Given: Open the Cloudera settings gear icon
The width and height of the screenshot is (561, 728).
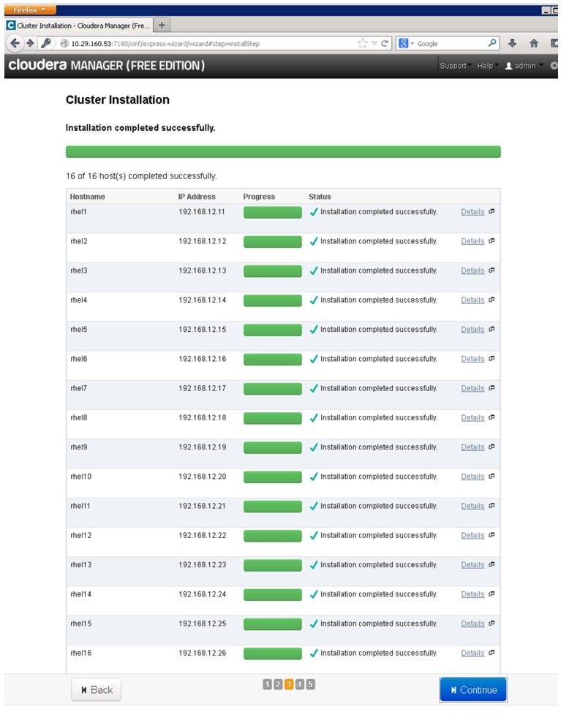Looking at the screenshot, I should (554, 66).
